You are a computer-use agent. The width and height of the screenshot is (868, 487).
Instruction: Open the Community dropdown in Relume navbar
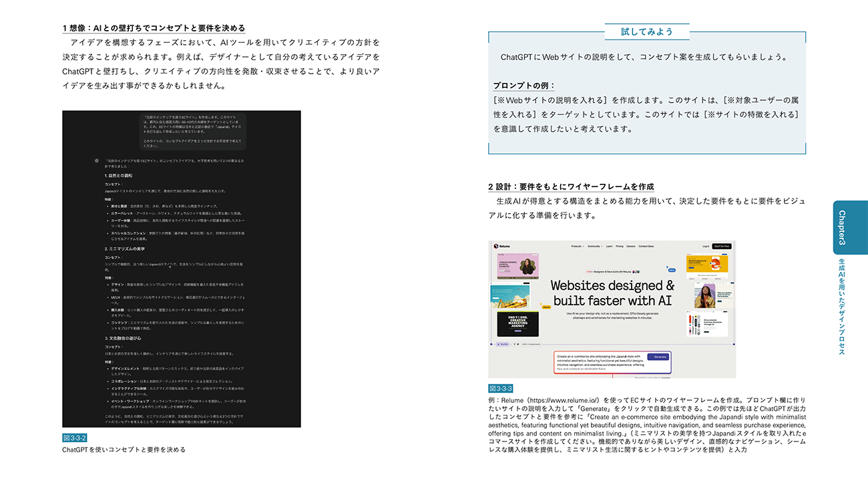pyautogui.click(x=595, y=247)
